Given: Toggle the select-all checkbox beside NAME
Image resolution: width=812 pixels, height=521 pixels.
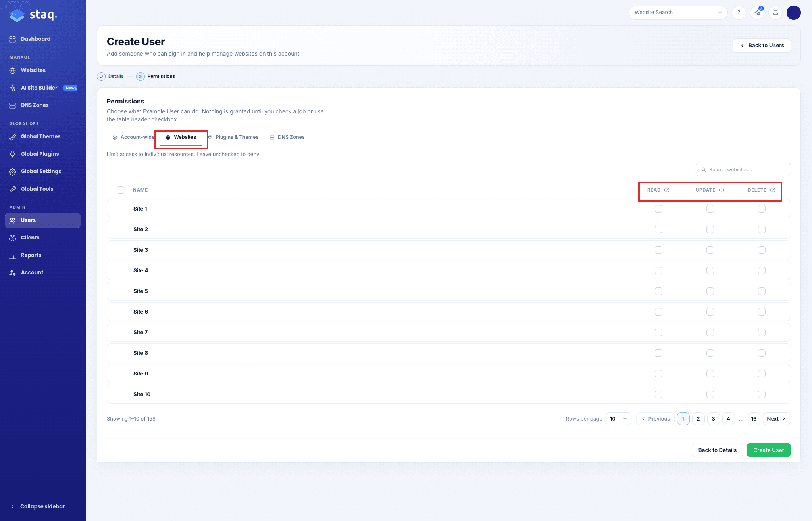Looking at the screenshot, I should pos(120,190).
